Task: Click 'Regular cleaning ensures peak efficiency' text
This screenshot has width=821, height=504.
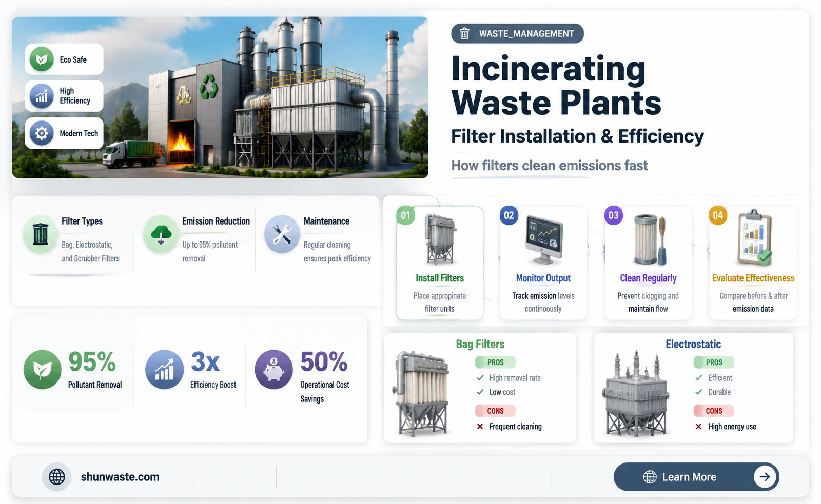Action: [337, 252]
